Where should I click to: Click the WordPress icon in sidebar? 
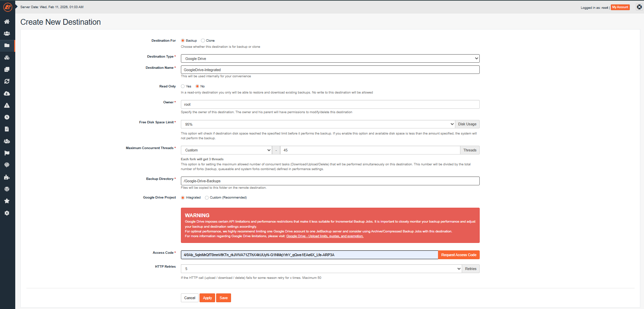tap(7, 189)
